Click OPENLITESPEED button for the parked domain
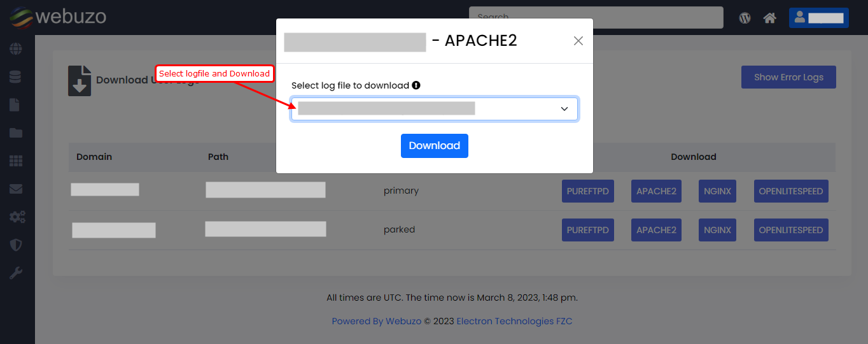Viewport: 868px width, 344px height. pos(790,230)
